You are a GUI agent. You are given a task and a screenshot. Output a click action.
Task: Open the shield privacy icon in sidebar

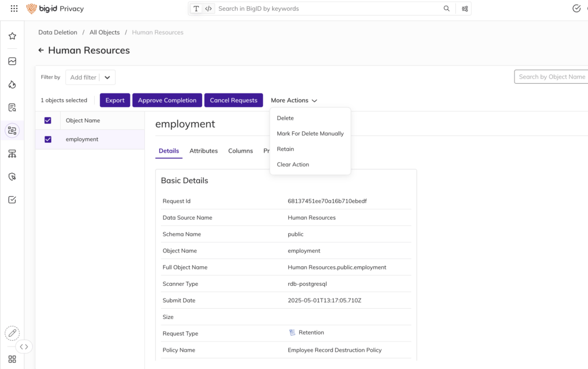pos(12,177)
